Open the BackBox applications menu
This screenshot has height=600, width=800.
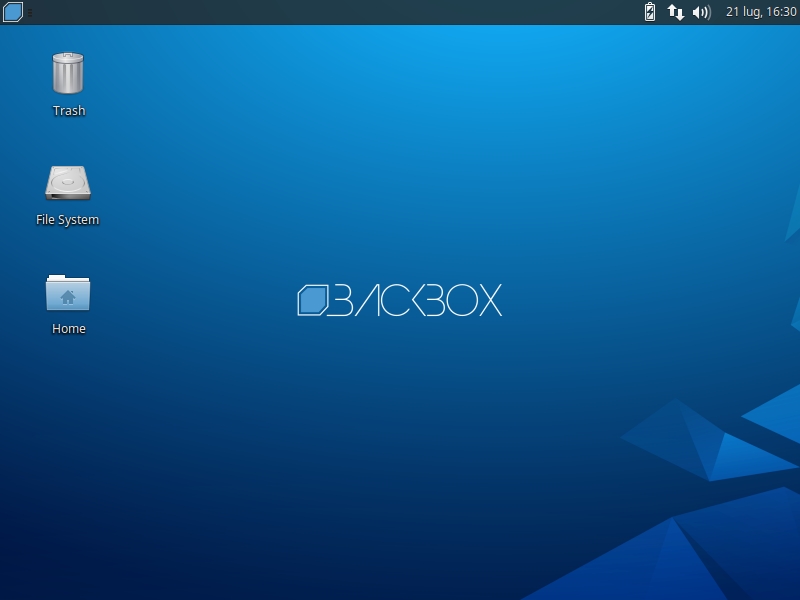coord(13,12)
